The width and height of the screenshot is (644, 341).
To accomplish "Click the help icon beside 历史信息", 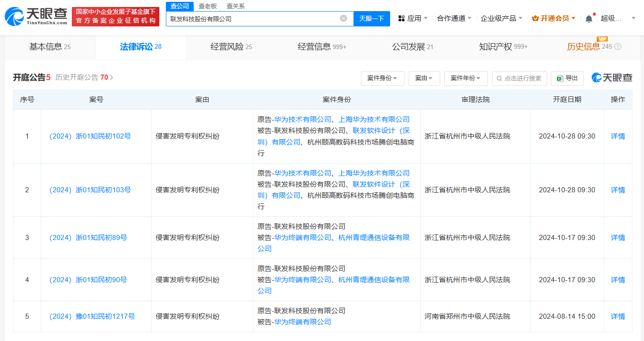I will pyautogui.click(x=618, y=47).
